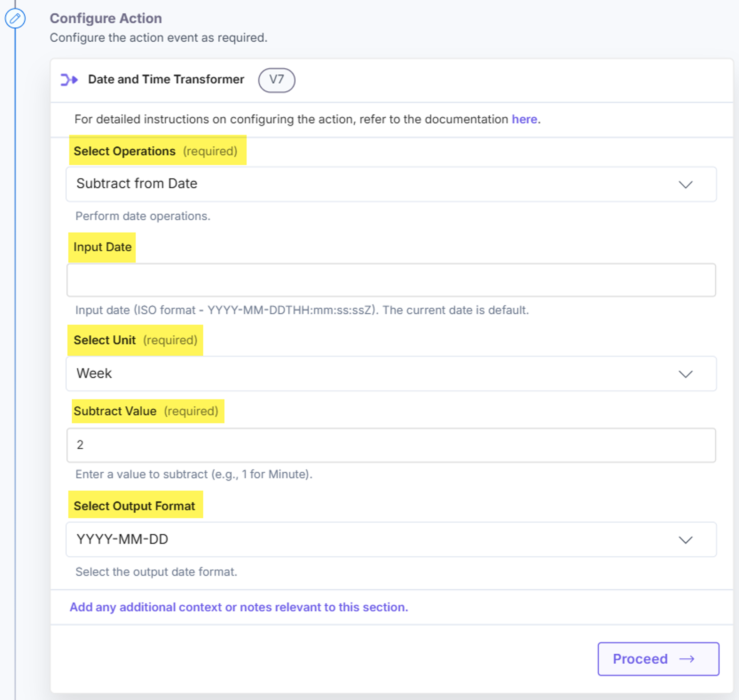Click the 'Perform date operations.' hint text
This screenshot has width=739, height=700.
[143, 216]
